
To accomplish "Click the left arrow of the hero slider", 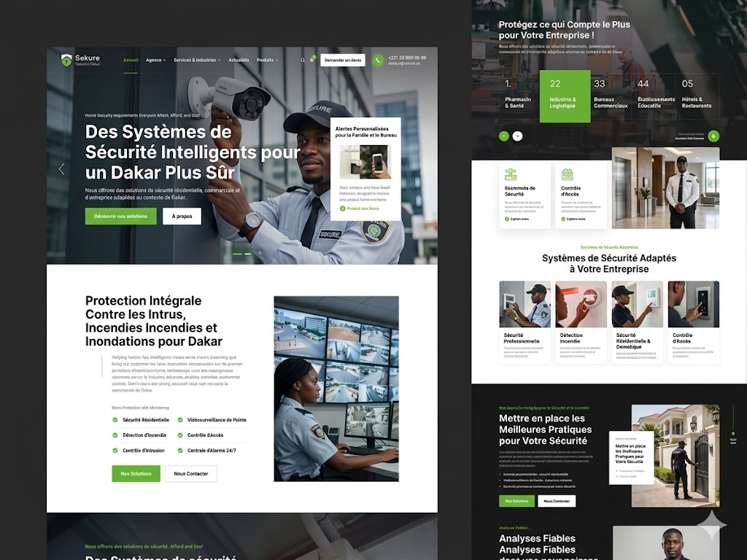I will pyautogui.click(x=61, y=168).
